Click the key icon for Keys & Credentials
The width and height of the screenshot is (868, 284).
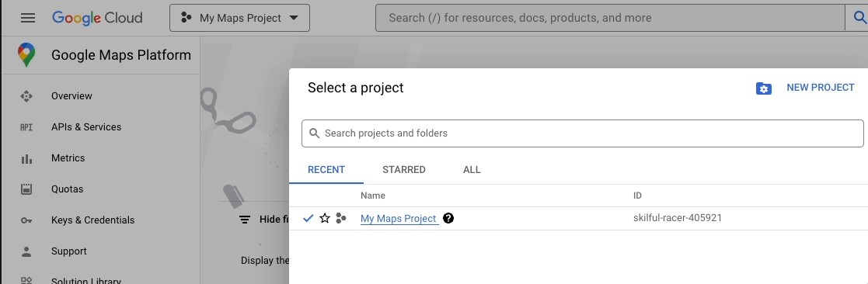pos(26,220)
